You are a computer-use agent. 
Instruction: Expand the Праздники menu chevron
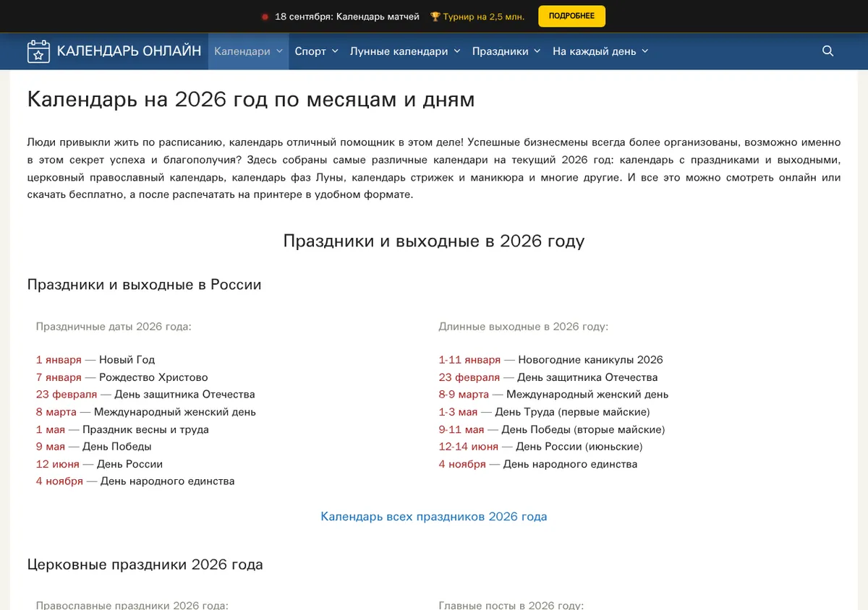click(x=537, y=51)
